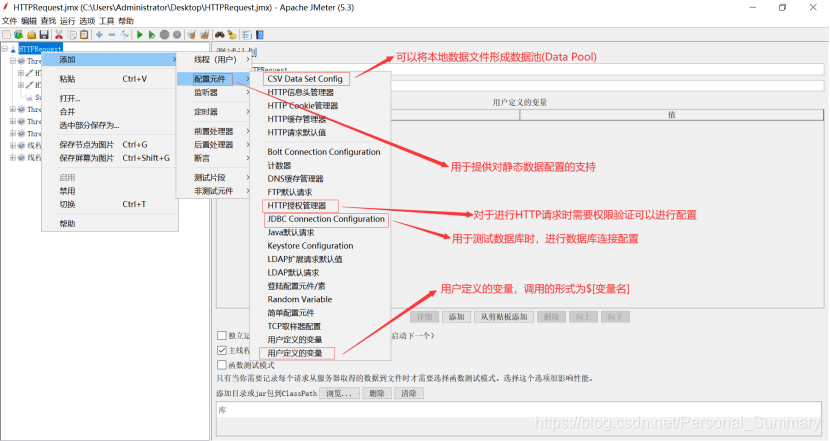The width and height of the screenshot is (830, 441).
Task: Collapse the first expanded Thread Group node
Action: (13, 61)
